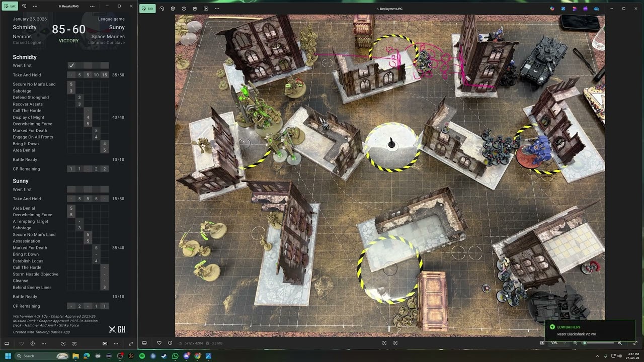
Task: Show file info for Deployment.JPG
Action: tap(170, 343)
